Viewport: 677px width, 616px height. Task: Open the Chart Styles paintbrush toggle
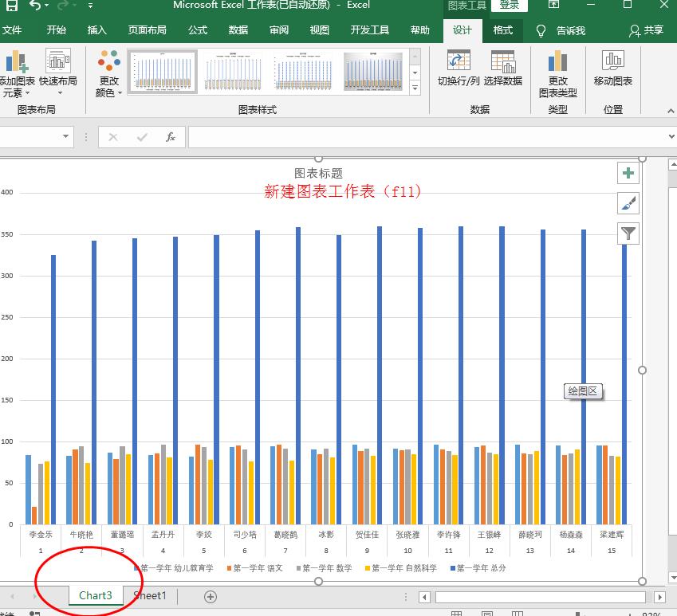pos(628,203)
